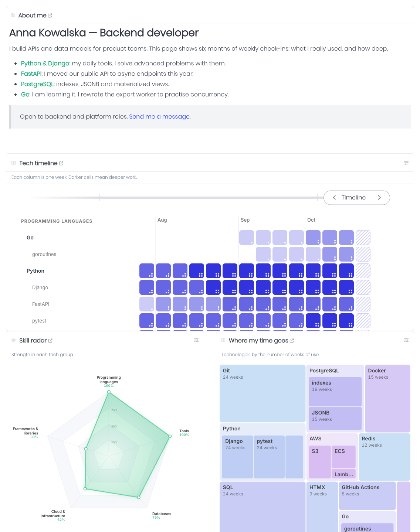Select the Django 24 weeks treemap tile
420x532 pixels.
pyautogui.click(x=237, y=457)
